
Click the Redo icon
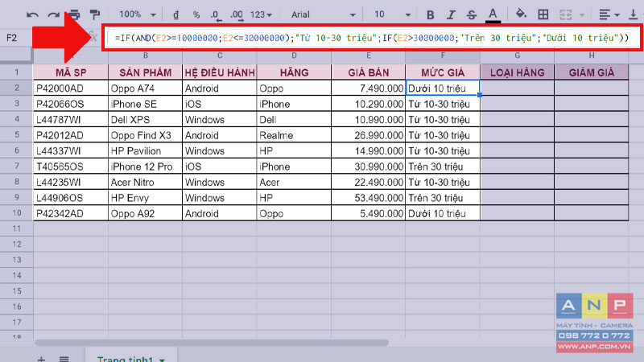(x=53, y=15)
